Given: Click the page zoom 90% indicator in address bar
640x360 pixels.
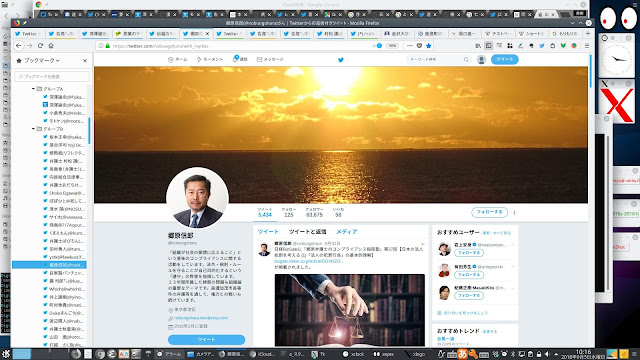Looking at the screenshot, I should pos(393,46).
